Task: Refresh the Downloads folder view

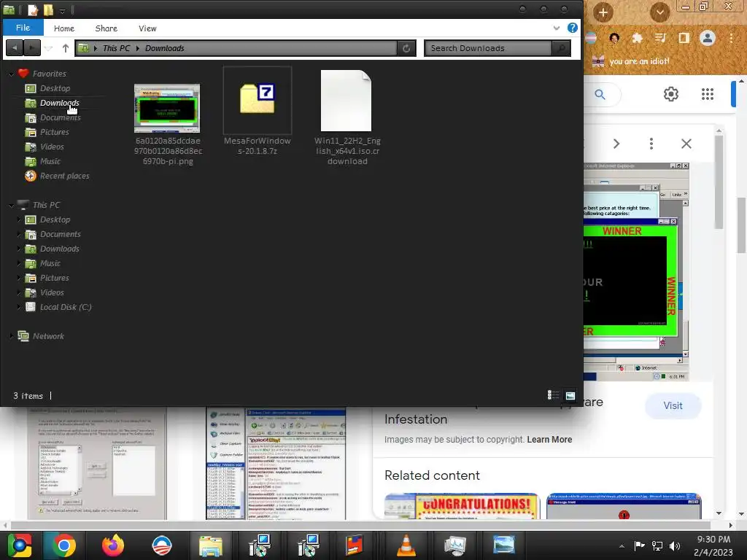Action: click(x=406, y=48)
